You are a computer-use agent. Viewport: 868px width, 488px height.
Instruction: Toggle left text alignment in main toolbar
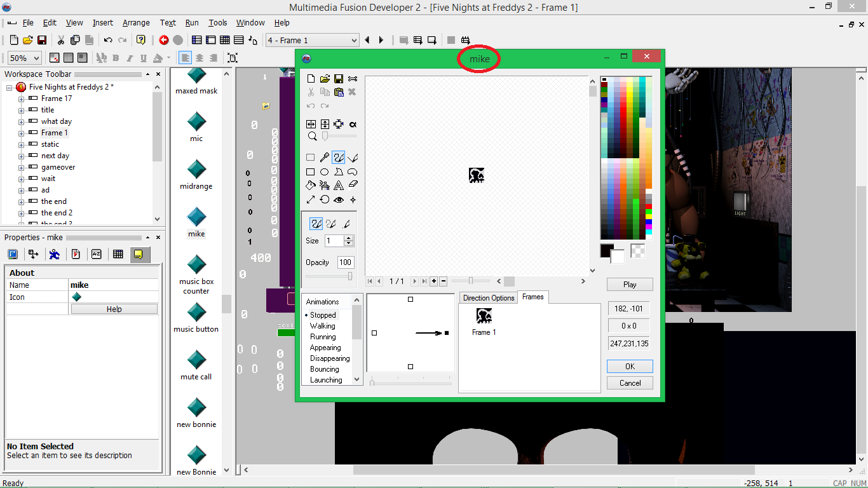tap(185, 58)
